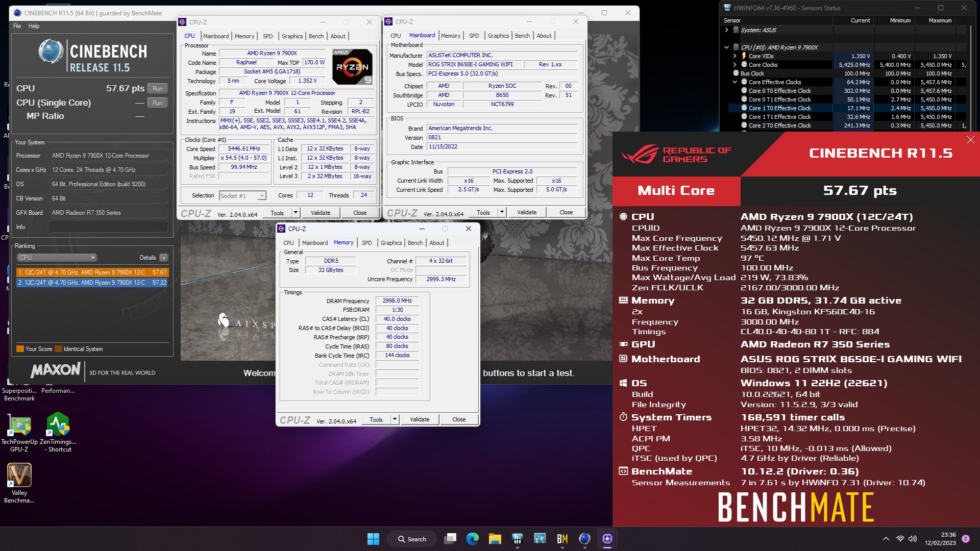Open the taskbar clock showing 23:36
Screen dimensions: 980x551
click(940, 539)
